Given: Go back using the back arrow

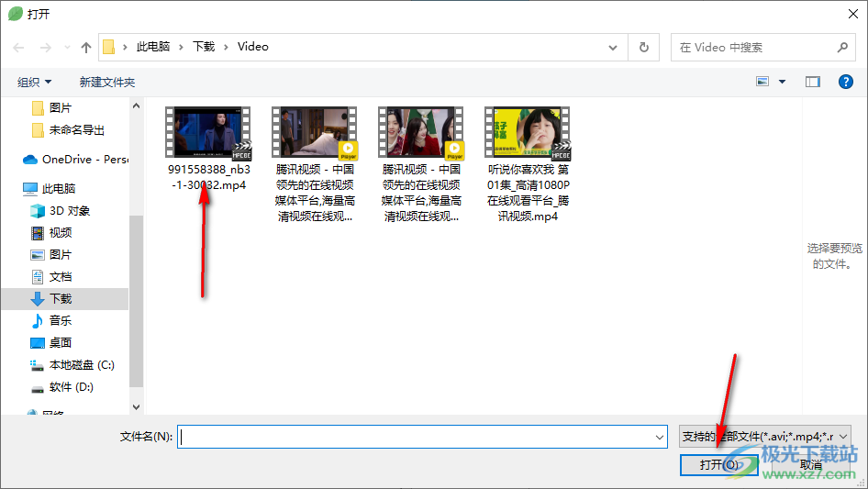Looking at the screenshot, I should click(x=18, y=48).
